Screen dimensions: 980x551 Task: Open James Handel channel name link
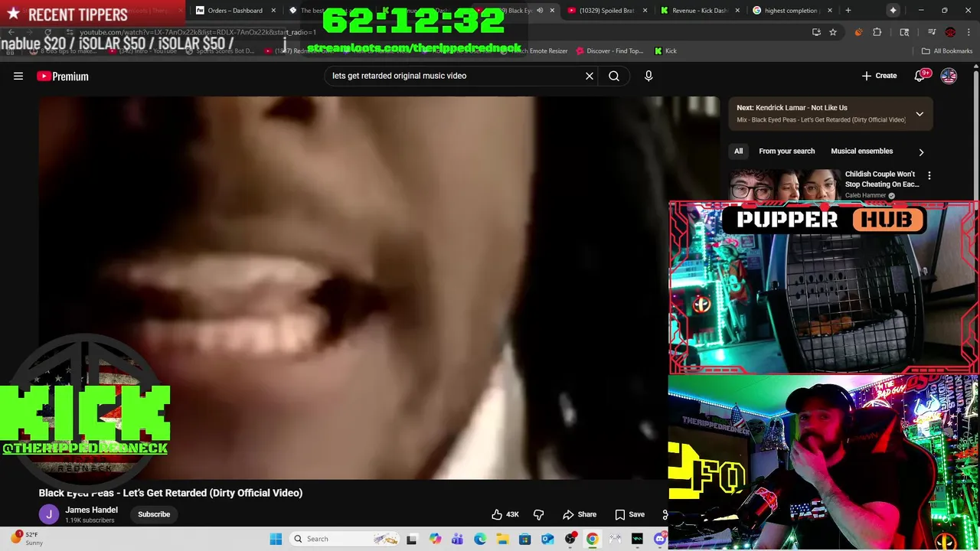91,510
